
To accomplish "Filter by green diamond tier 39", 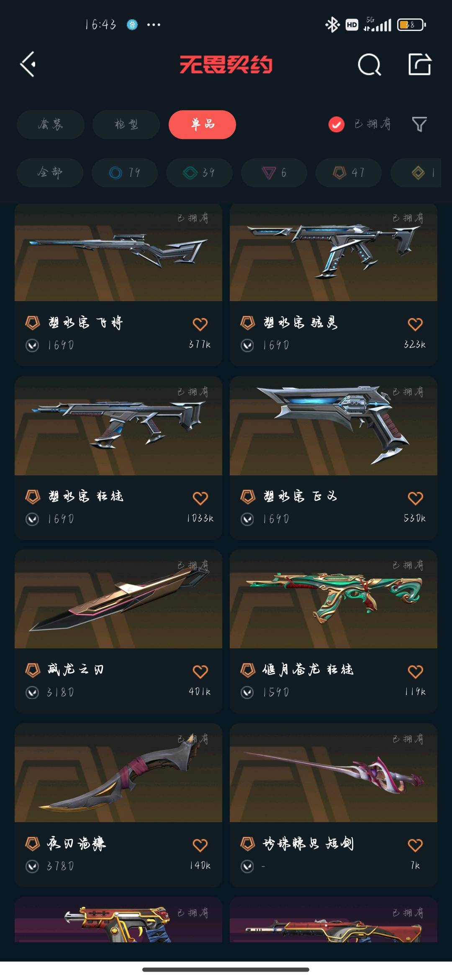I will point(199,173).
